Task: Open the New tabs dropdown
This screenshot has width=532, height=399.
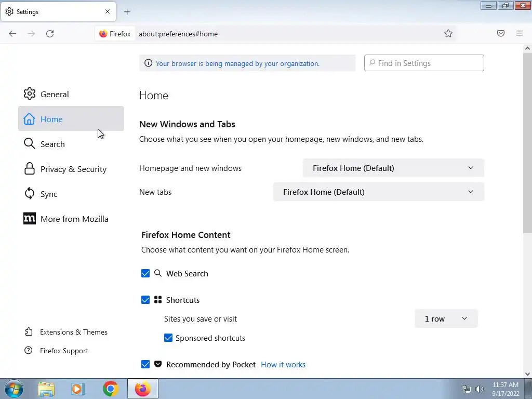Action: [x=379, y=192]
